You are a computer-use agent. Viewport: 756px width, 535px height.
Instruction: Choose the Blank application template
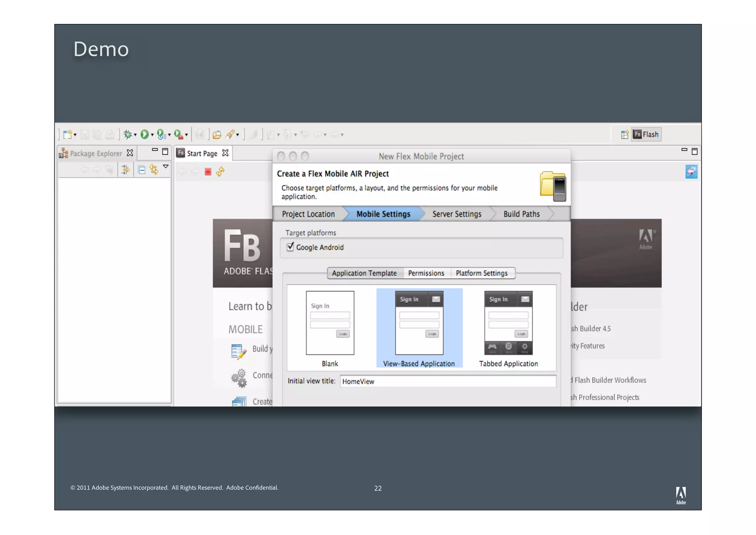[330, 329]
